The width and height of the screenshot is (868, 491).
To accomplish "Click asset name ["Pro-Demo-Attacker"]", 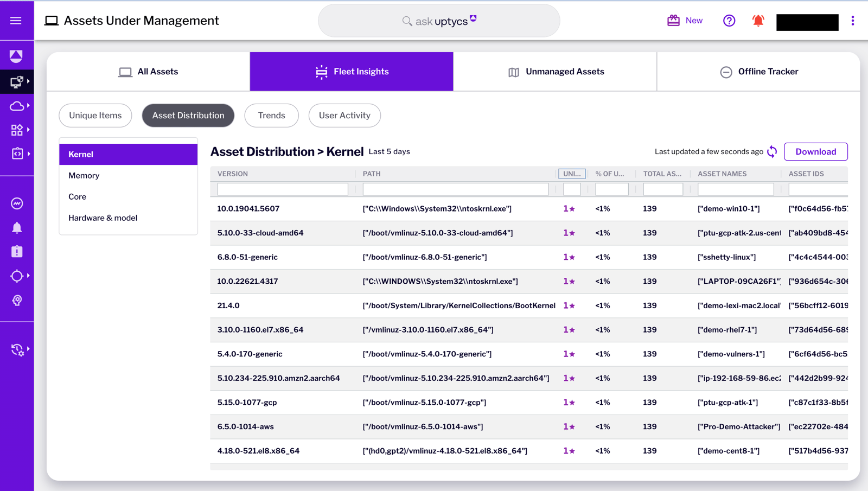I will coord(739,427).
